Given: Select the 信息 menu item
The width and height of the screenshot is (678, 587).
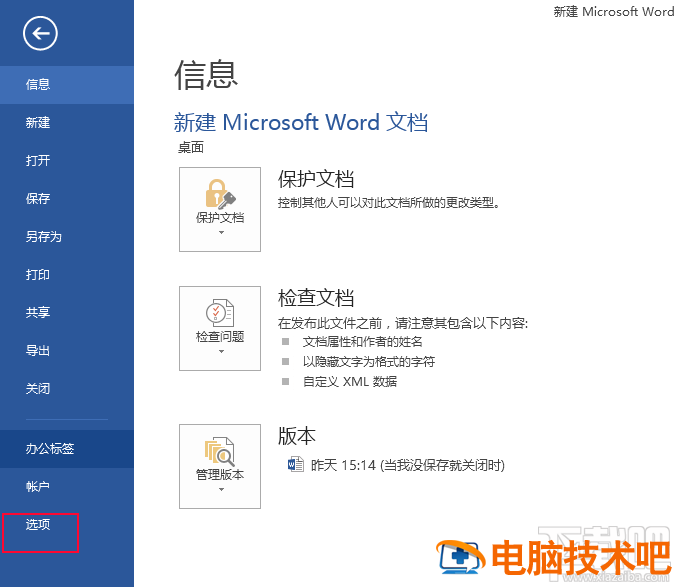Looking at the screenshot, I should 67,85.
